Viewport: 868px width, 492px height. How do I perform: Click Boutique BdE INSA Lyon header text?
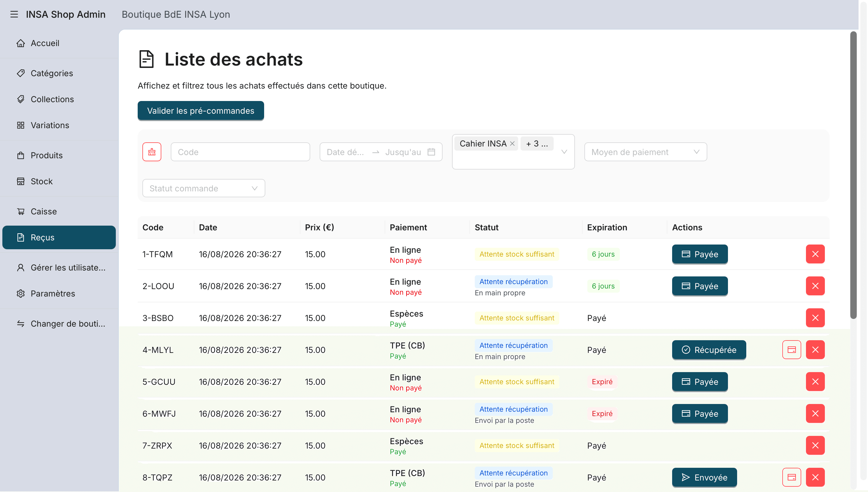[176, 14]
